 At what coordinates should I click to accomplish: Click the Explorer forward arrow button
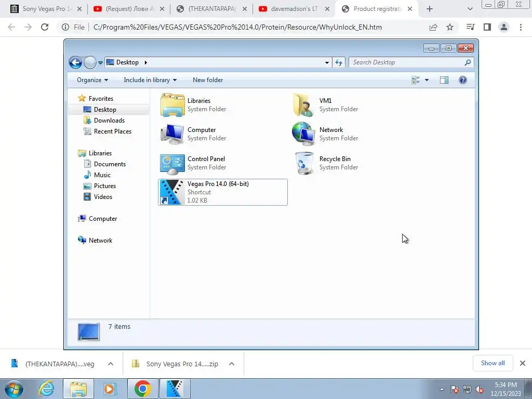tap(90, 62)
